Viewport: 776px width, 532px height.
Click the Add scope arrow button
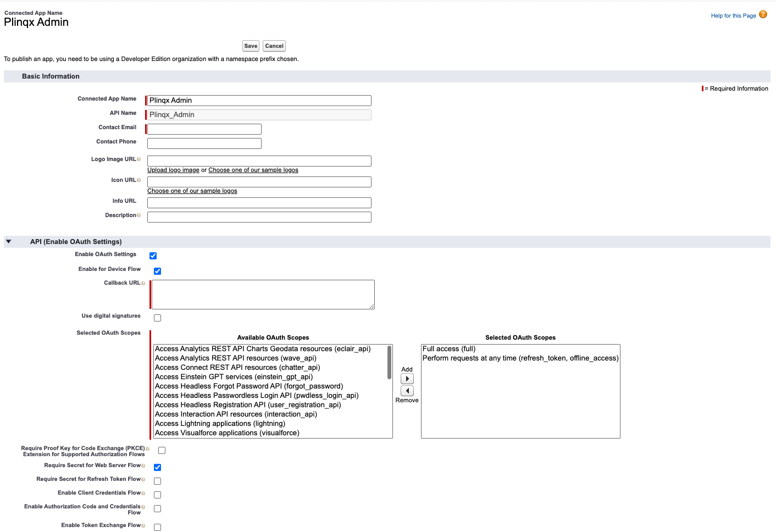point(407,379)
